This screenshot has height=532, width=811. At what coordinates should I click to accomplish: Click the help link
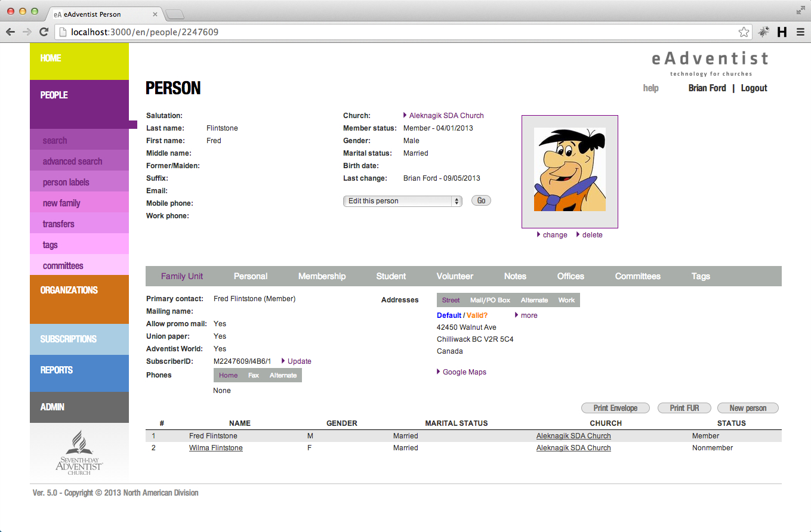pyautogui.click(x=650, y=88)
